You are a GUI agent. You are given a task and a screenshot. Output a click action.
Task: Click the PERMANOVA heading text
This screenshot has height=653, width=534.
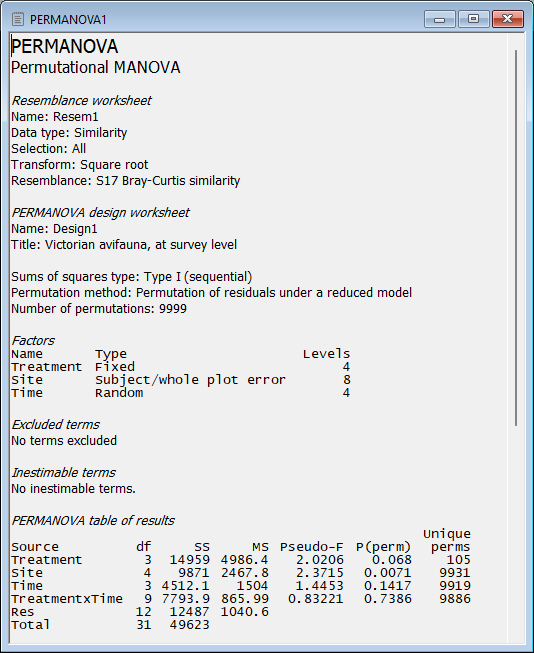[x=65, y=46]
